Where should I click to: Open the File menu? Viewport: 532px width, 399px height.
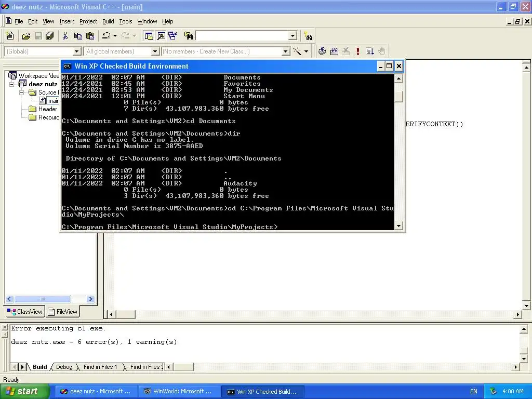19,21
